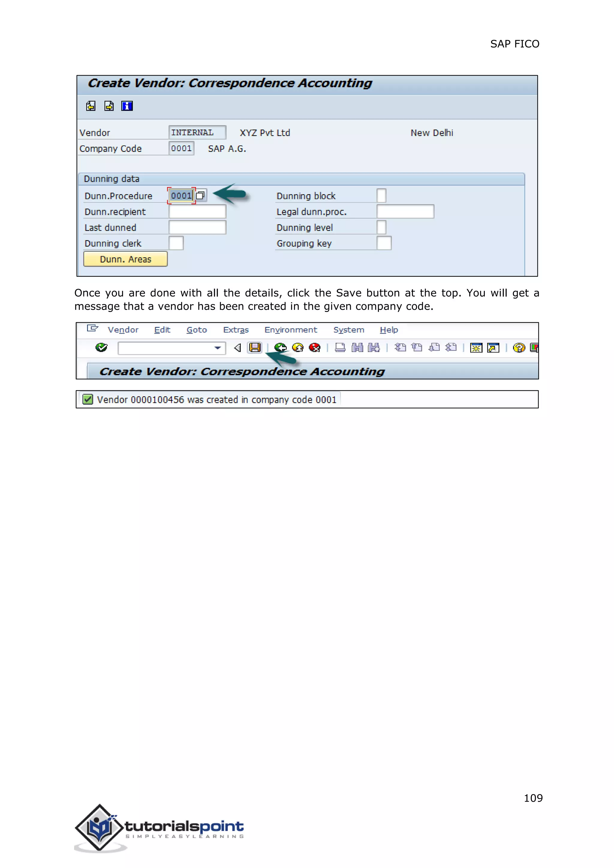
Task: Click the SAP menu icon left of Vendor
Action: coord(92,328)
